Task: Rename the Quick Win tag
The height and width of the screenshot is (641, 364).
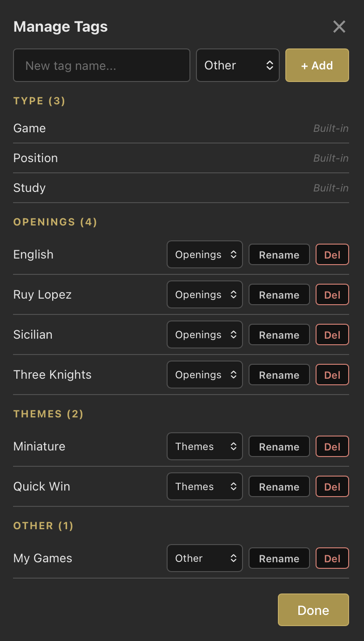Action: pyautogui.click(x=279, y=486)
